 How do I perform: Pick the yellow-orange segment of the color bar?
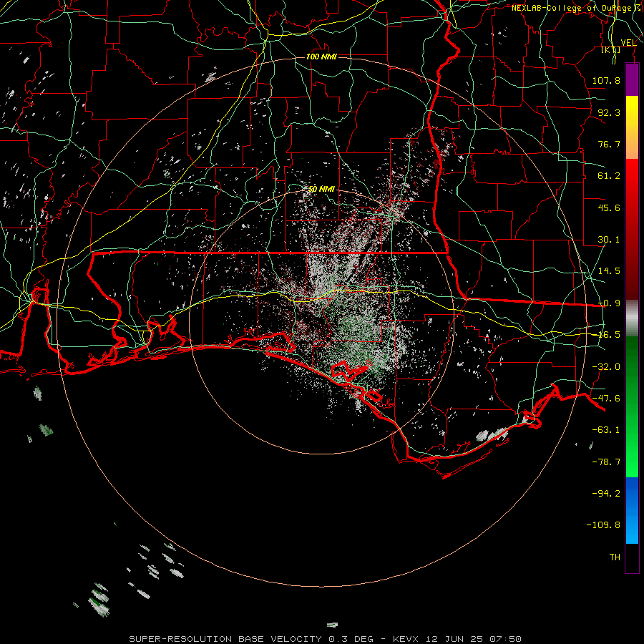tap(632, 127)
